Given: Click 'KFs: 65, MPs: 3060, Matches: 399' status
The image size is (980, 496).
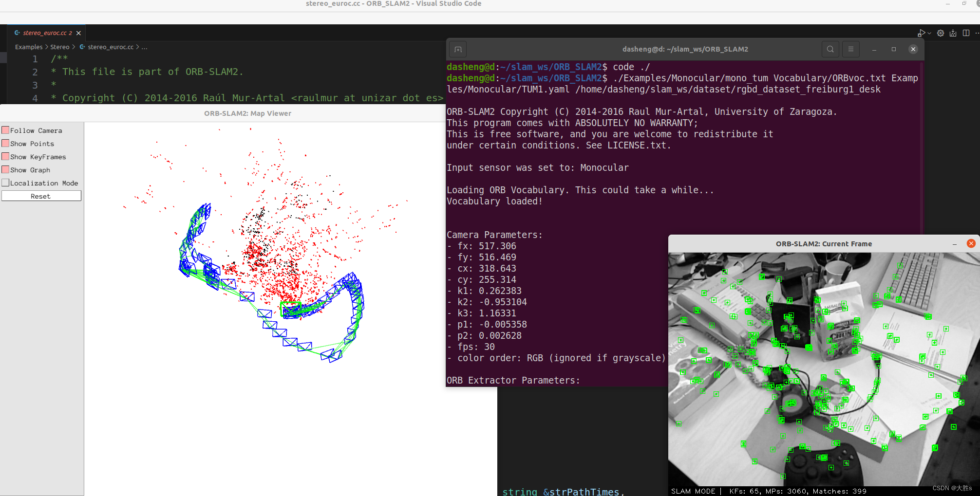Looking at the screenshot, I should tap(798, 491).
